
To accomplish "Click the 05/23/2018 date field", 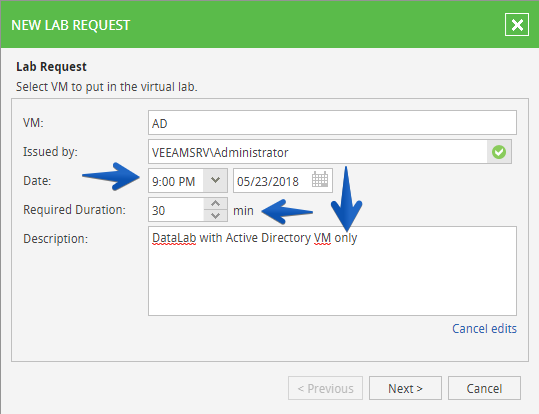I will pos(283,181).
